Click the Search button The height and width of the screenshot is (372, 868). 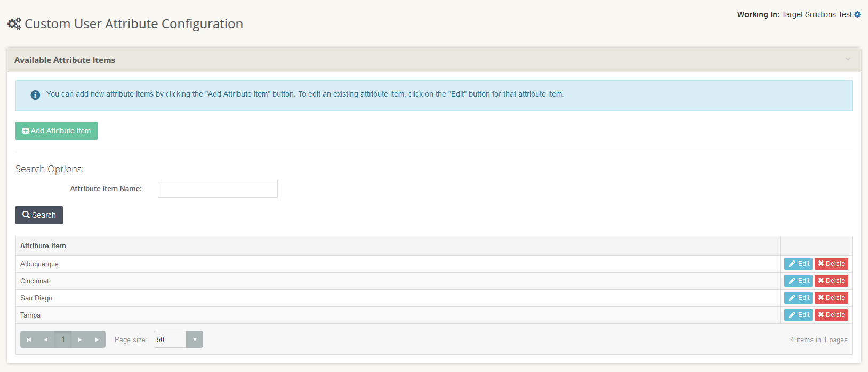point(39,215)
